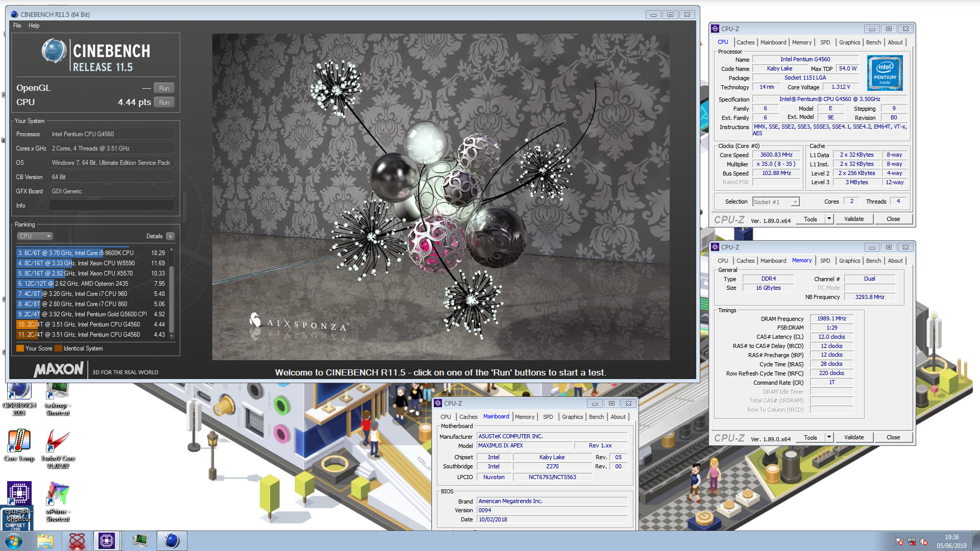Open the Windows Start menu orb
This screenshot has width=980, height=551.
pos(14,541)
